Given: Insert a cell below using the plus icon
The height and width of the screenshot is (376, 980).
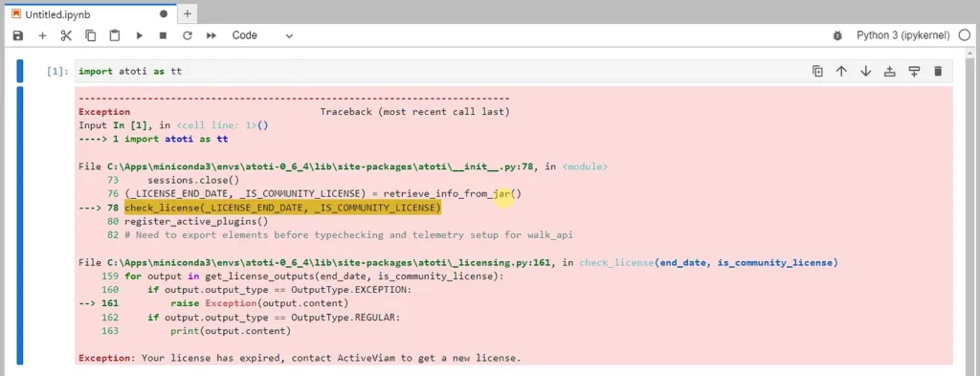Looking at the screenshot, I should 42,35.
